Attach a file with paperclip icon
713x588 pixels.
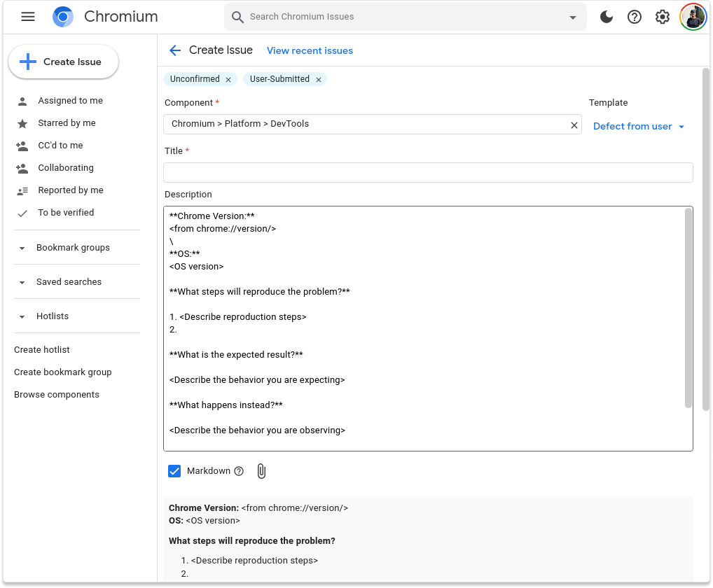click(261, 471)
